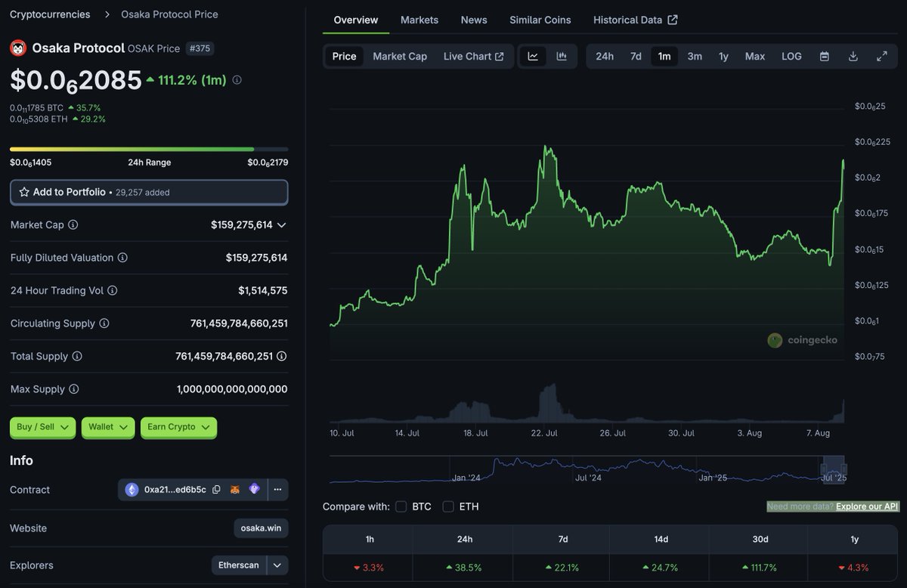The image size is (907, 588).
Task: Click the Live Chart external link icon
Action: coord(500,57)
